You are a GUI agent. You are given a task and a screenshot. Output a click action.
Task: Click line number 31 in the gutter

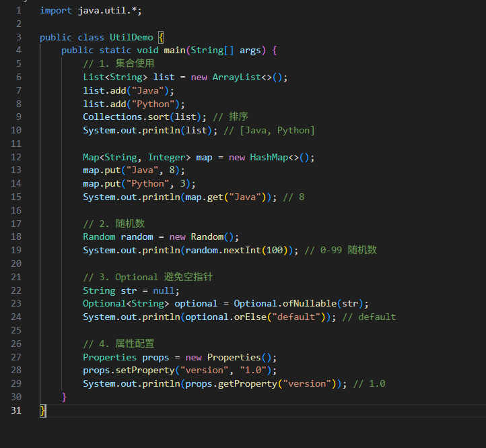[15, 410]
